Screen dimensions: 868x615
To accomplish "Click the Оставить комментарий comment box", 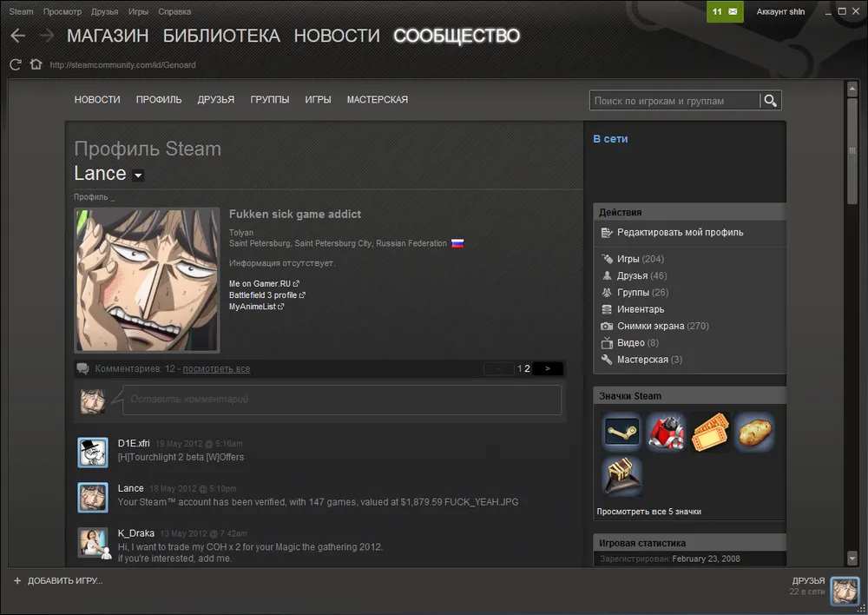I will [341, 400].
